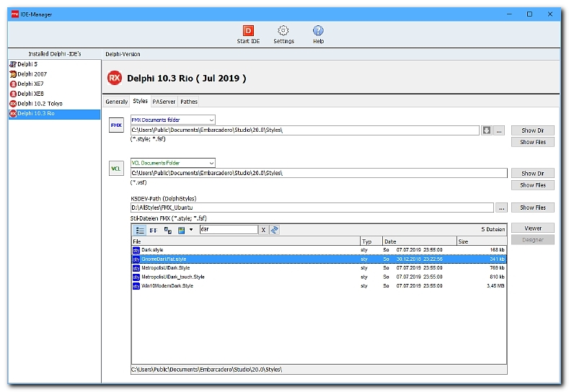Click the sty icon of MetropolisUIDark.Style
The width and height of the screenshot is (569, 392).
136,268
